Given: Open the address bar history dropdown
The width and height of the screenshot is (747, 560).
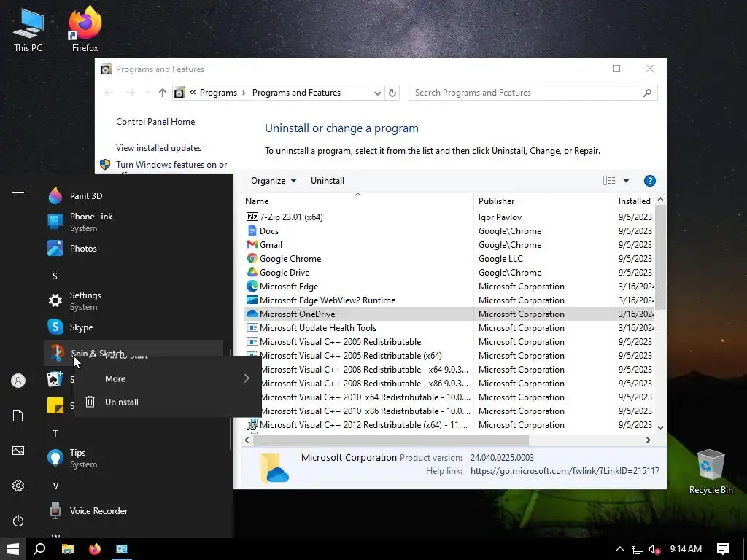Looking at the screenshot, I should coord(377,93).
